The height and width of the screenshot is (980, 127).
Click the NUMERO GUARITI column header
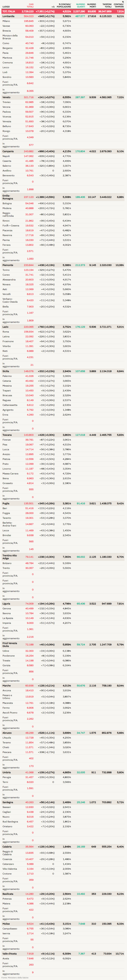click(80, 6)
